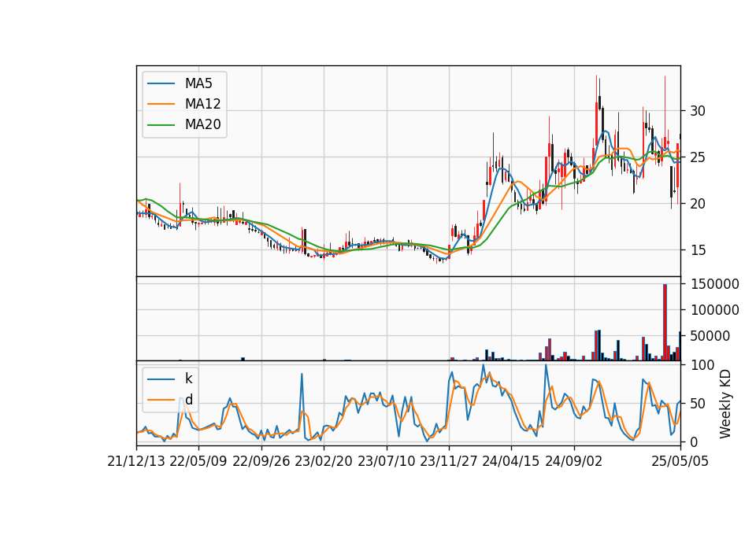Click the 25/05/05 date tick label
The width and height of the screenshot is (756, 543).
pyautogui.click(x=680, y=461)
